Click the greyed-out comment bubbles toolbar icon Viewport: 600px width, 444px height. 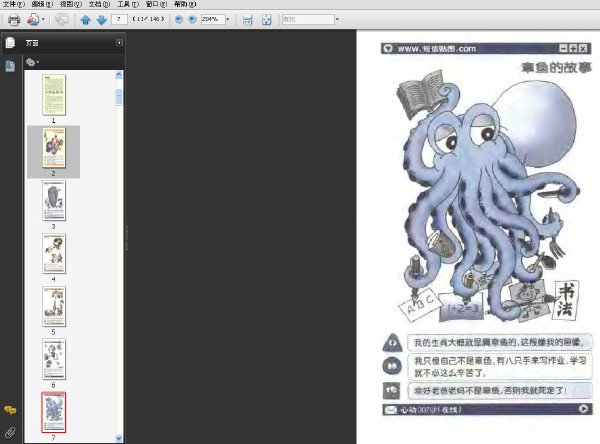point(62,19)
